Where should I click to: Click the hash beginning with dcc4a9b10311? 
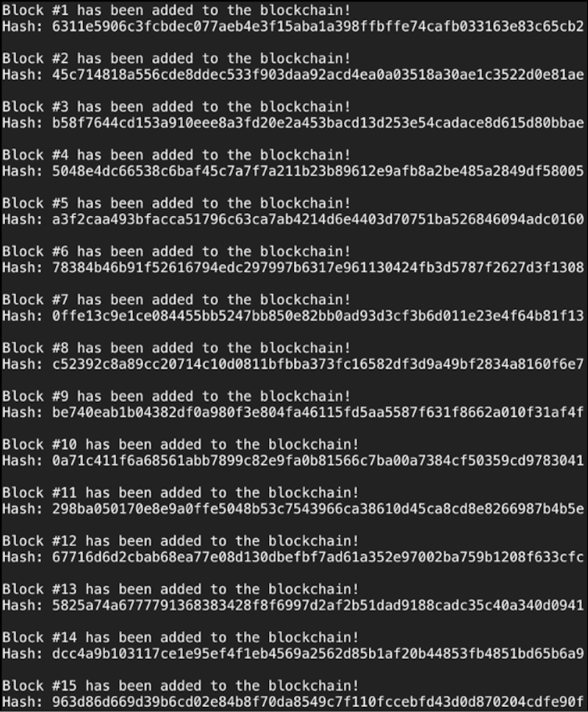[318, 653]
